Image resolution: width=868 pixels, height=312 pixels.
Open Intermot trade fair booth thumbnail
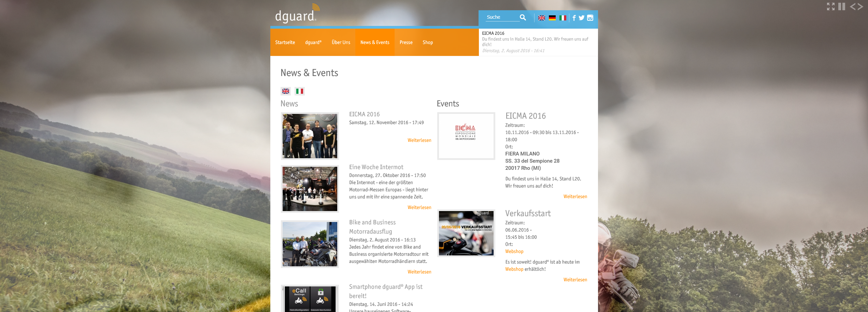tap(310, 189)
